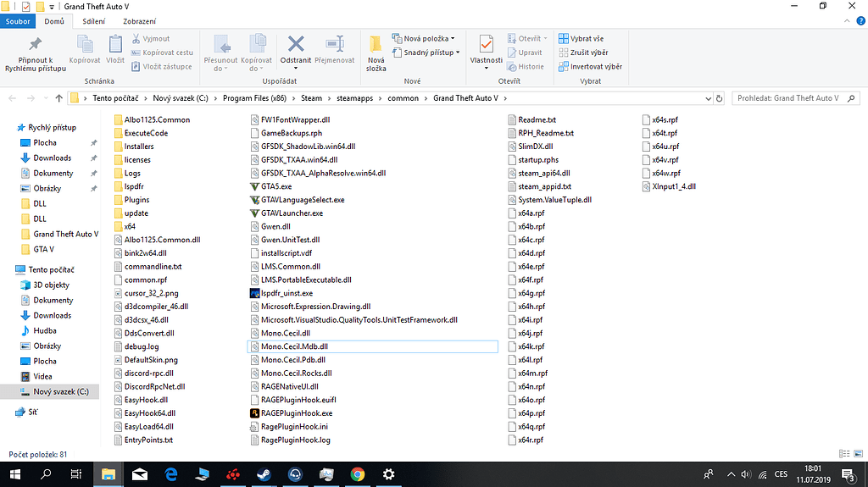Viewport: 868px width, 487px height.
Task: Select the Readme.txt file
Action: pyautogui.click(x=537, y=119)
